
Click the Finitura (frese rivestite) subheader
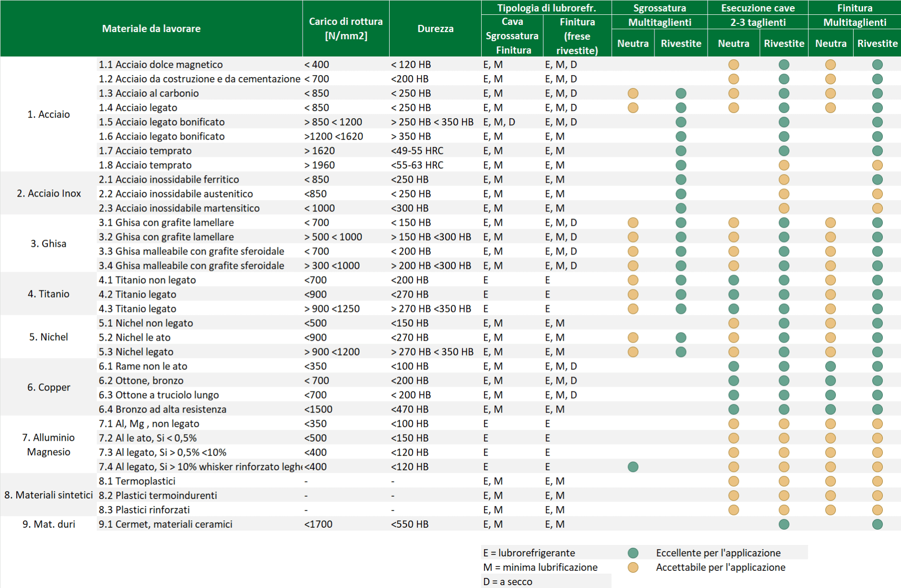(577, 36)
